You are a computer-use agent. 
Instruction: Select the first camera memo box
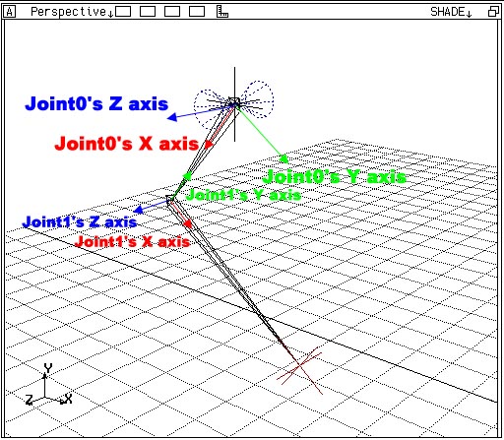123,12
